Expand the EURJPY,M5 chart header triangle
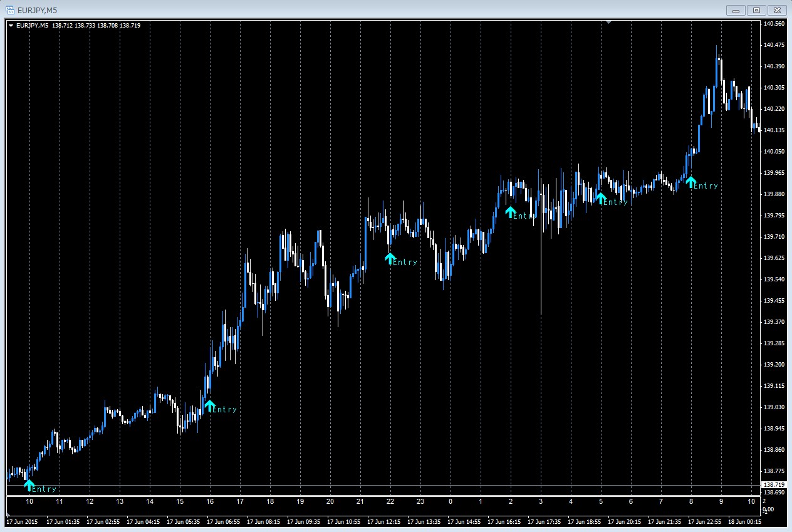 pyautogui.click(x=11, y=26)
